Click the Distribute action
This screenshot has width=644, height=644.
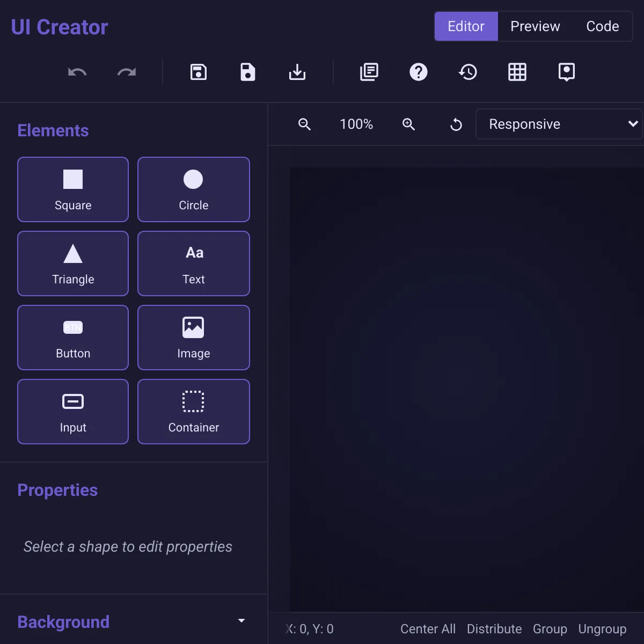coord(494,629)
